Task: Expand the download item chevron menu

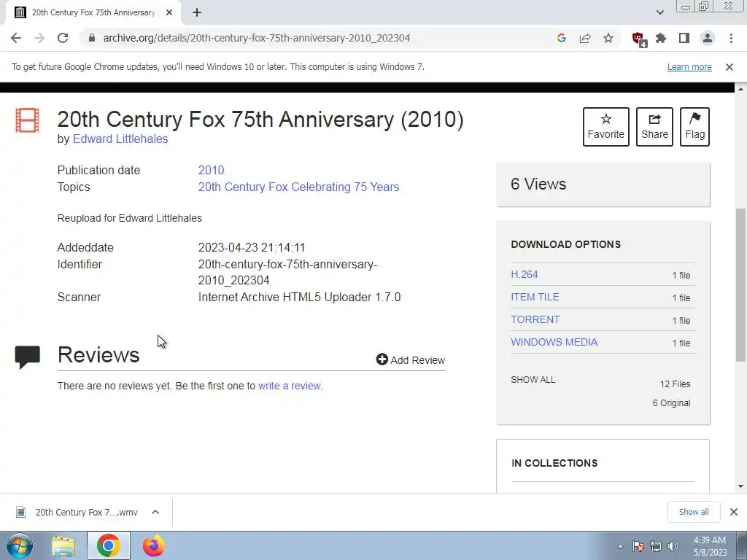Action: tap(155, 513)
